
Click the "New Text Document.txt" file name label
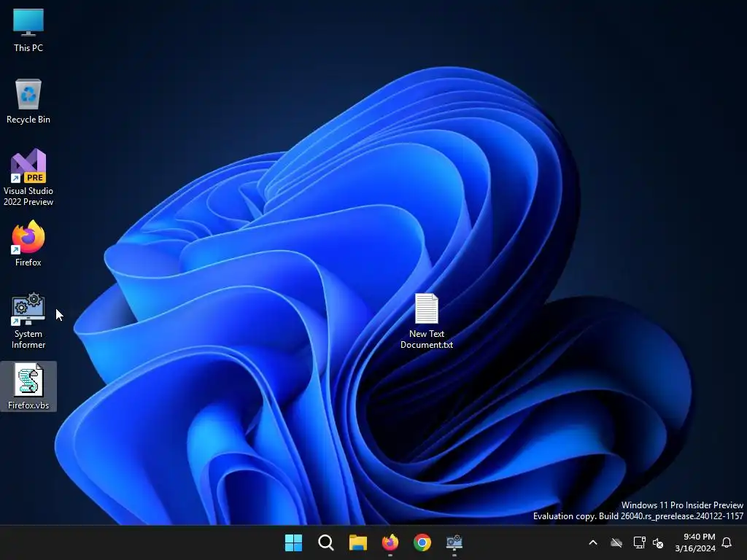coord(426,339)
